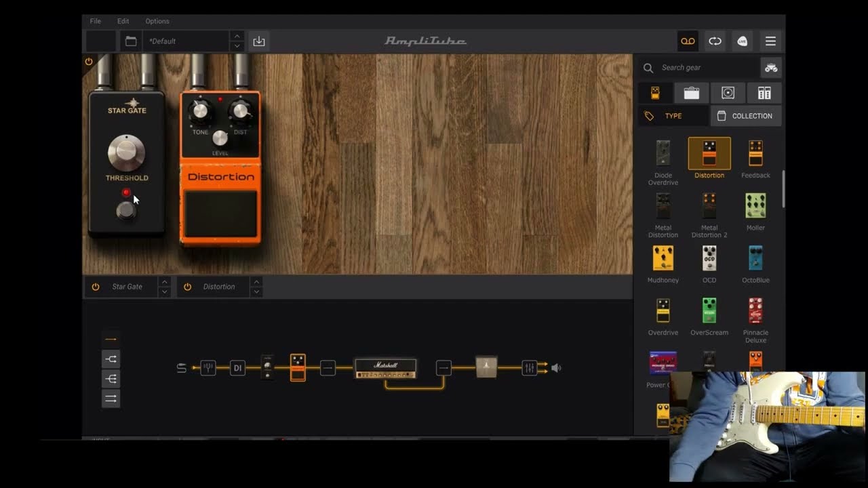Click Distortion slot down arrow

(x=256, y=292)
